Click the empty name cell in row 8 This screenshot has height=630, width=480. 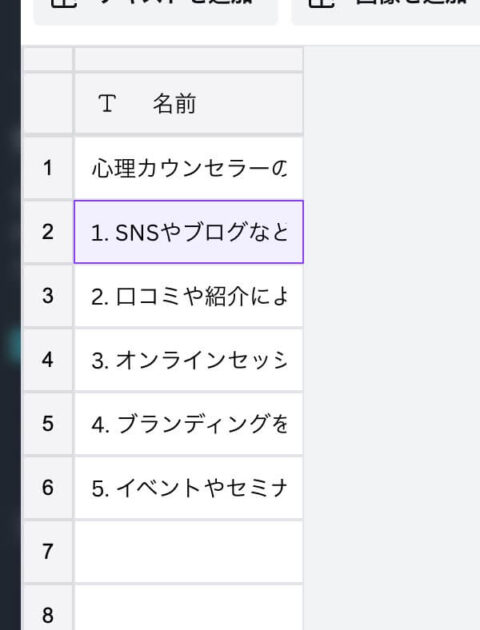point(189,608)
